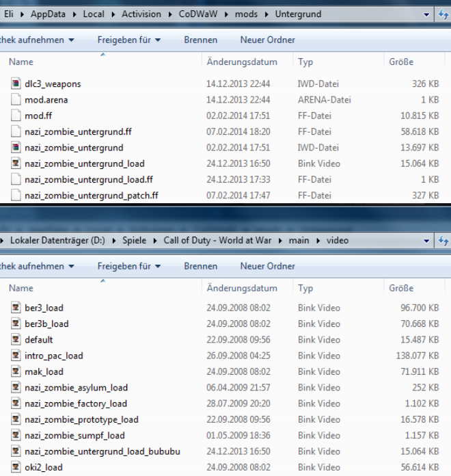Click the nazi_zombie_asylum_load video icon
451x476 pixels.
point(16,387)
